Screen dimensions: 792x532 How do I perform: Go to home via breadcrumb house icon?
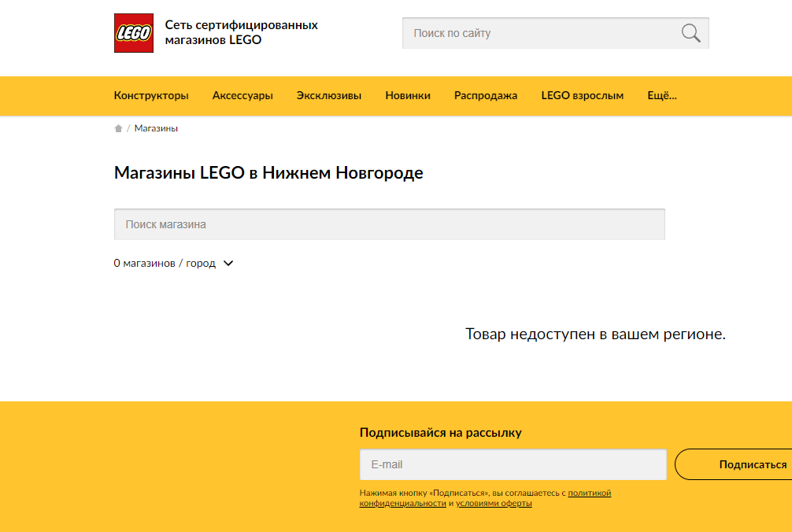[x=118, y=128]
